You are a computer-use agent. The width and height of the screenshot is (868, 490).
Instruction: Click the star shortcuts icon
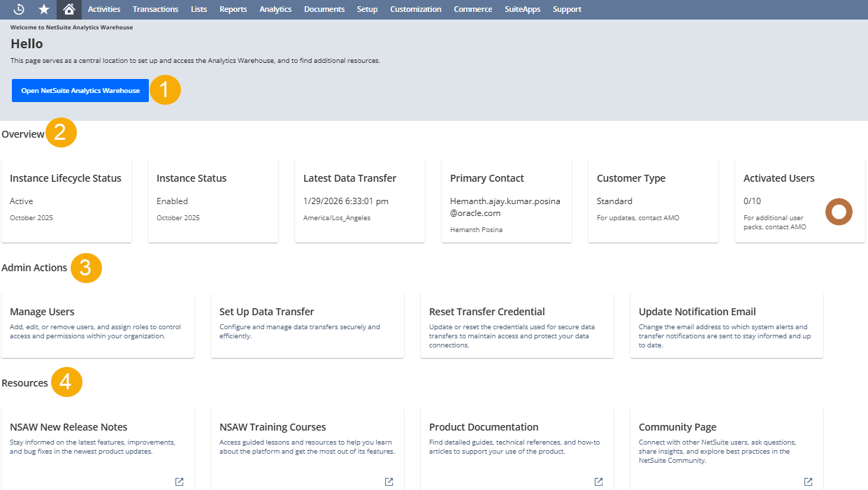pyautogui.click(x=43, y=9)
